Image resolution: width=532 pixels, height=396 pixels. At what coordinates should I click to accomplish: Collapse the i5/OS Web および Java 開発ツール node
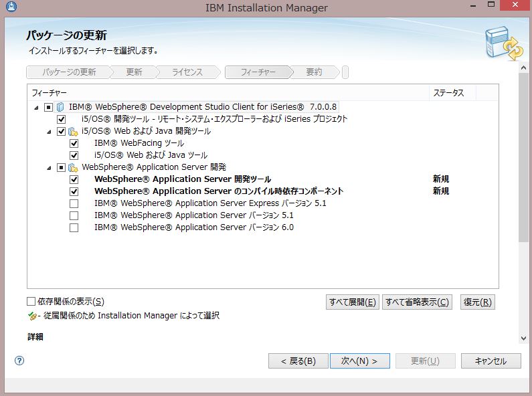tap(49, 132)
